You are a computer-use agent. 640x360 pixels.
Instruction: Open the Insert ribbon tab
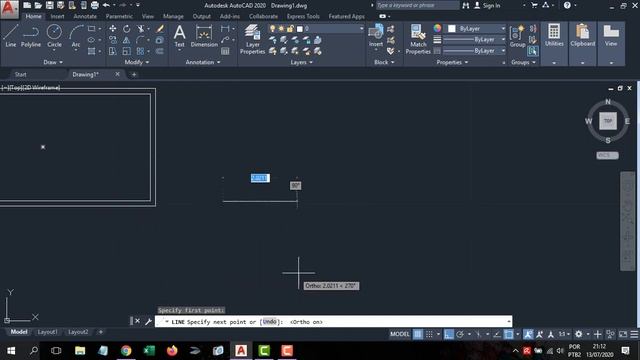[57, 16]
